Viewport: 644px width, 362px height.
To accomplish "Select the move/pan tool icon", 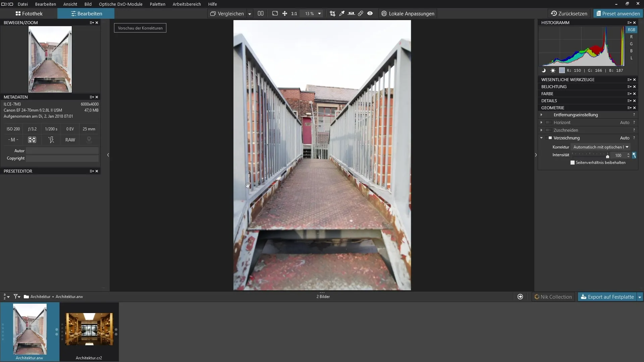I will (x=285, y=13).
